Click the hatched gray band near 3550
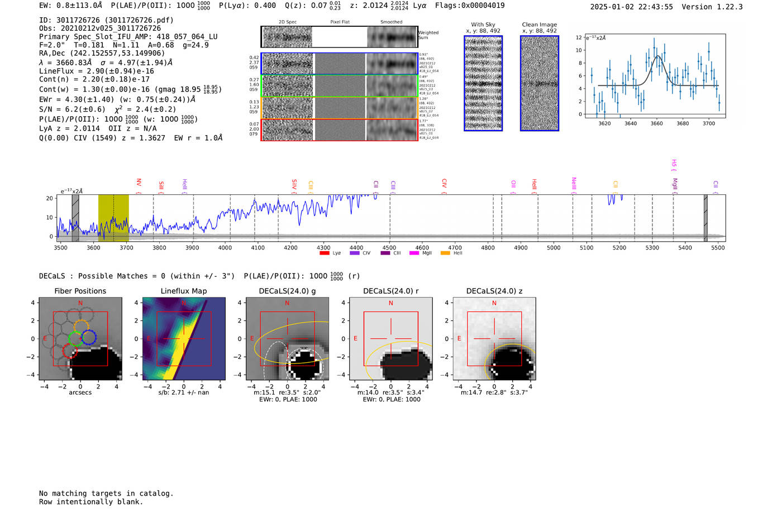782x532 pixels. (x=75, y=218)
